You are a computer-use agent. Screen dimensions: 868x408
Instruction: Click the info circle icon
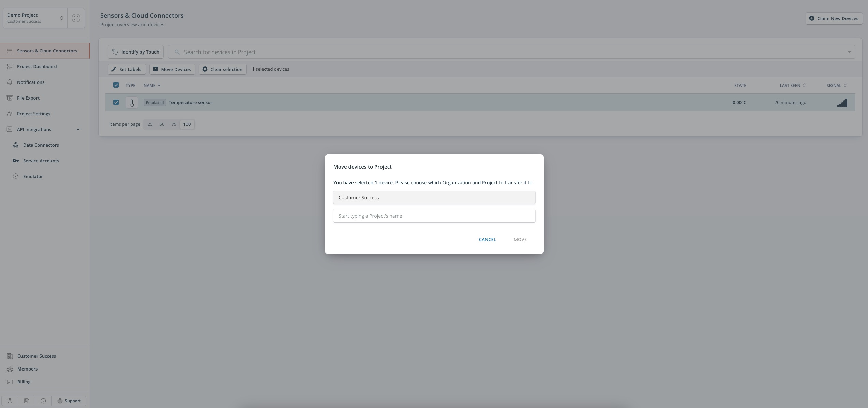click(43, 401)
